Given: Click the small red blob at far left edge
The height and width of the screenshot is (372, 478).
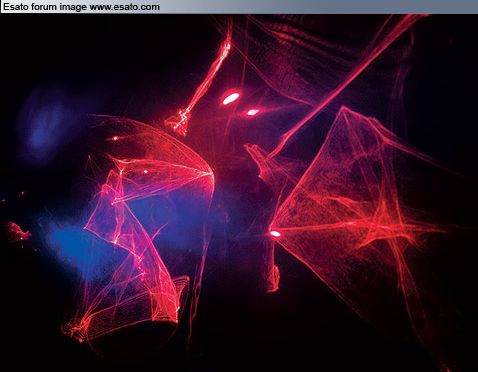Looking at the screenshot, I should 18,231.
